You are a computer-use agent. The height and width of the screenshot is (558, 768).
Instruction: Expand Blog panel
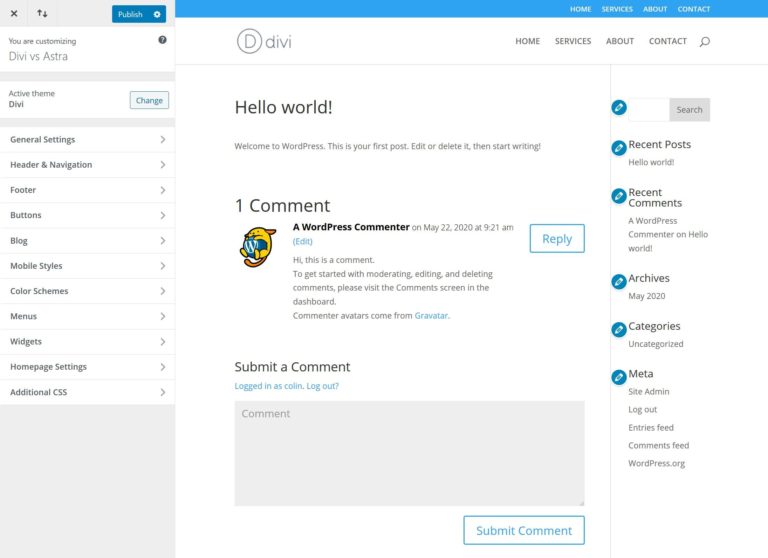87,241
